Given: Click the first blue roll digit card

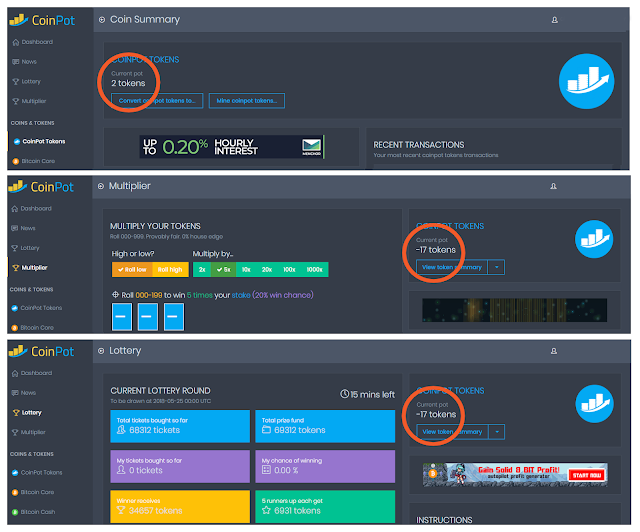Looking at the screenshot, I should point(122,316).
